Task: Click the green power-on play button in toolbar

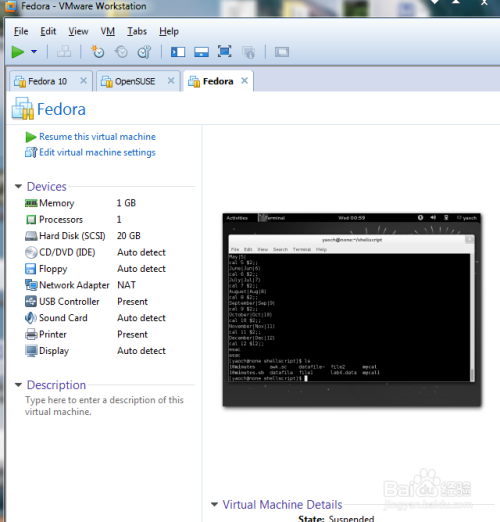Action: click(x=18, y=52)
